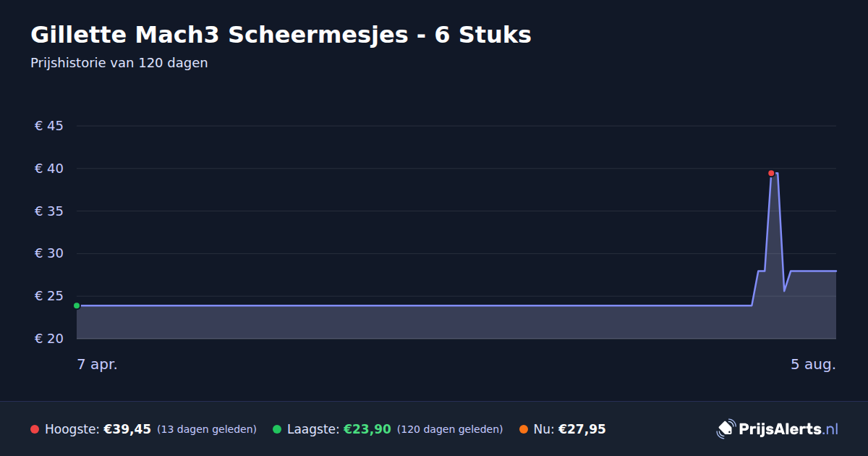
Task: Click the red Hoogste legend dot
Action: [35, 429]
